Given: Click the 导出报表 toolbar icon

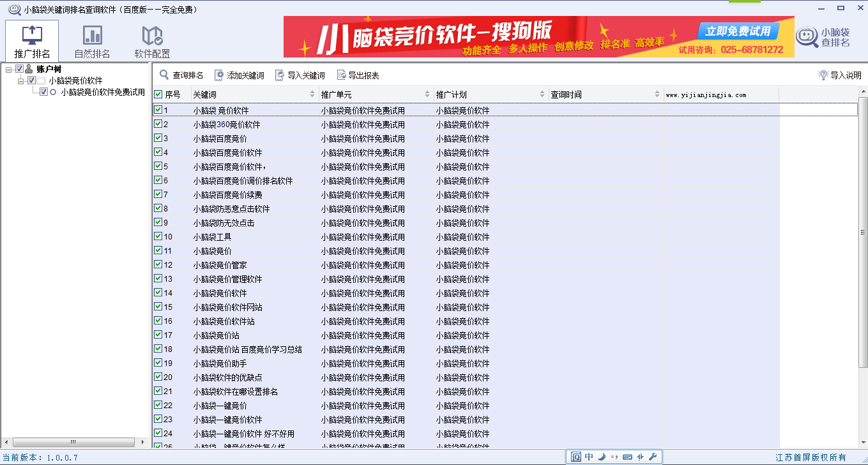Looking at the screenshot, I should (x=341, y=75).
